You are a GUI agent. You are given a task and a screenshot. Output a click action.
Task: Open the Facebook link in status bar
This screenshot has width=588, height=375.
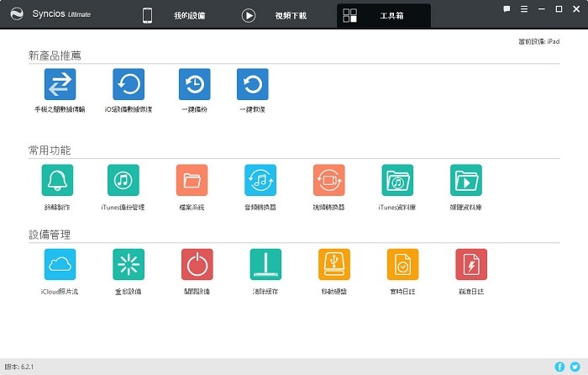tap(560, 367)
